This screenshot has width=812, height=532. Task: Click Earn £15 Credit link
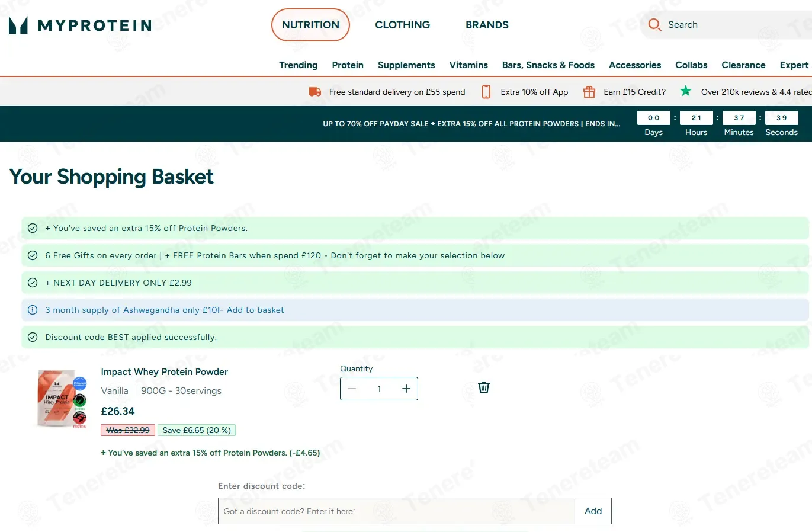tap(635, 92)
